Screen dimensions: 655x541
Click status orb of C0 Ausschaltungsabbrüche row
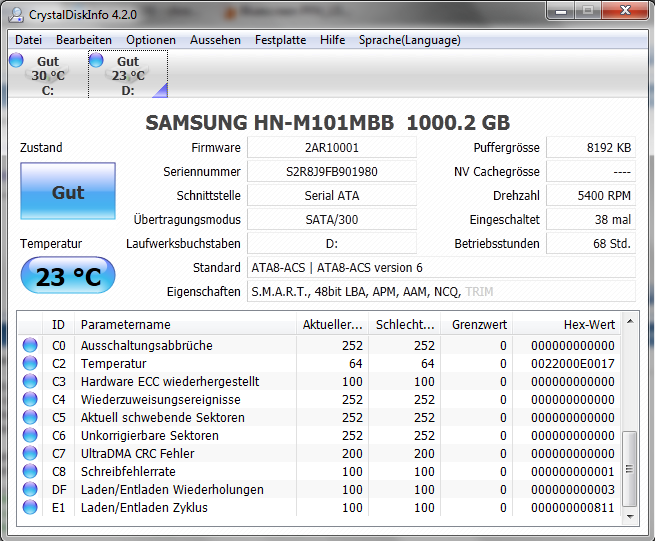pos(30,345)
